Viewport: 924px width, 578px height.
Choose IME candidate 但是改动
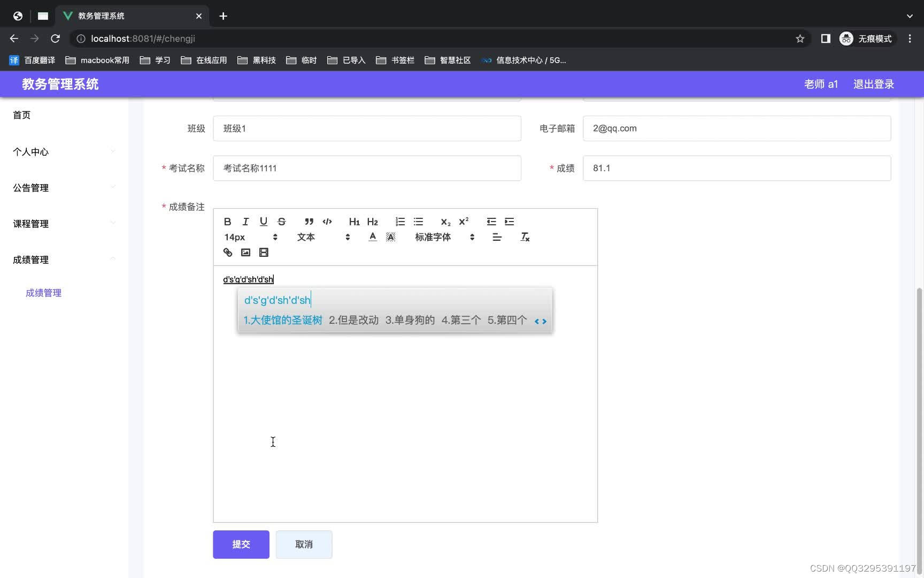click(353, 320)
